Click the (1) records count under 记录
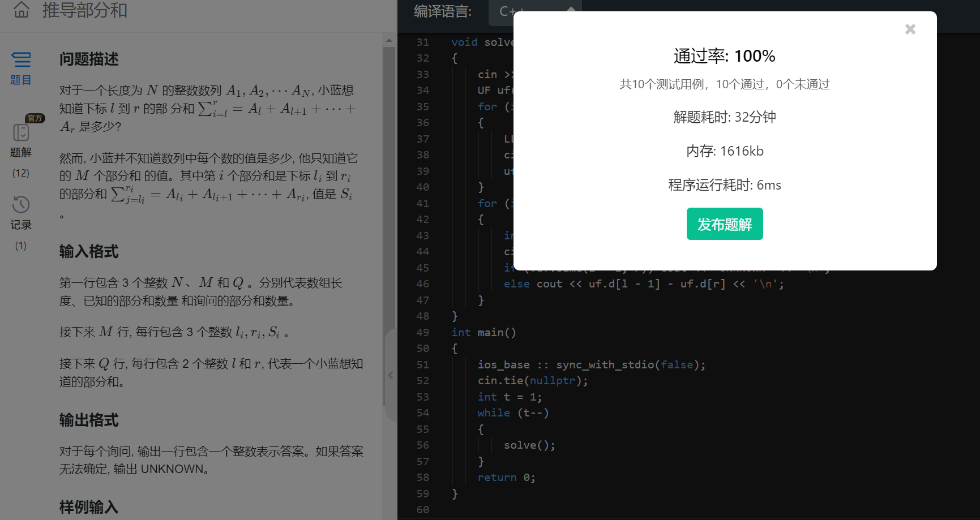 click(20, 246)
